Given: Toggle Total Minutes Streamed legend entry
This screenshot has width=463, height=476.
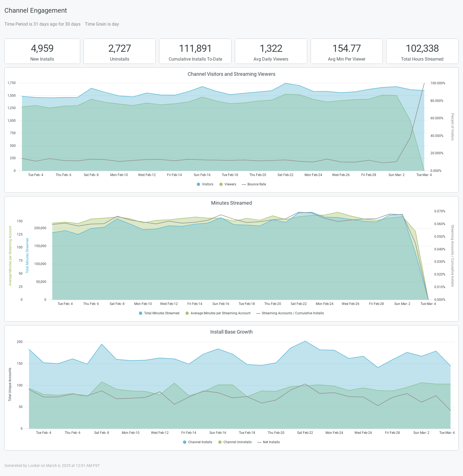Looking at the screenshot, I should (x=159, y=313).
